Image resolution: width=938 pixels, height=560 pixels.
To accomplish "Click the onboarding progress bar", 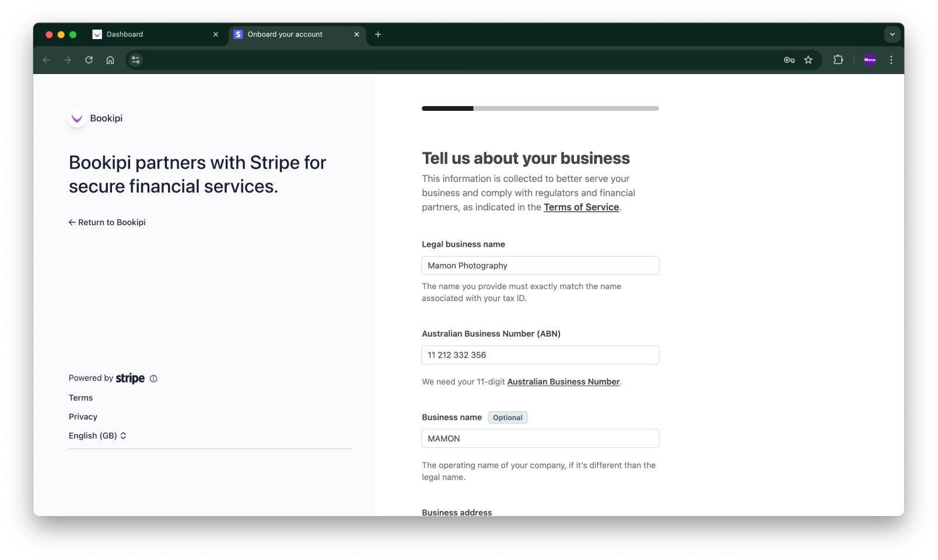I will click(x=540, y=108).
